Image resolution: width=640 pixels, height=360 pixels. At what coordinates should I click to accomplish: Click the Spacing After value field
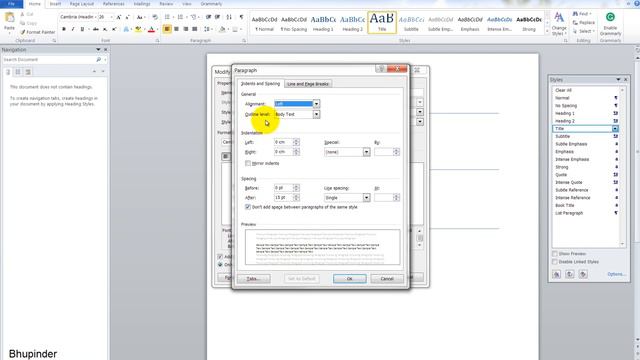pos(283,198)
